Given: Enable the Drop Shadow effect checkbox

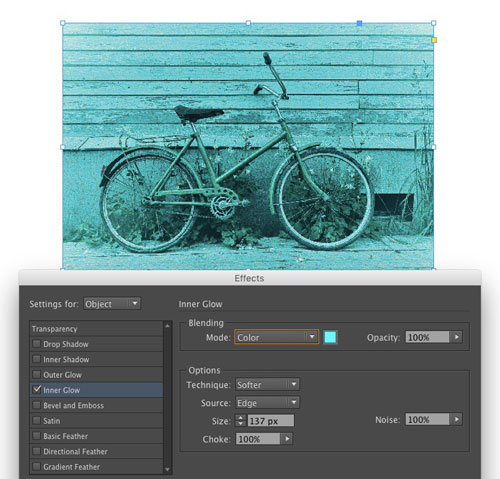Looking at the screenshot, I should tap(37, 344).
